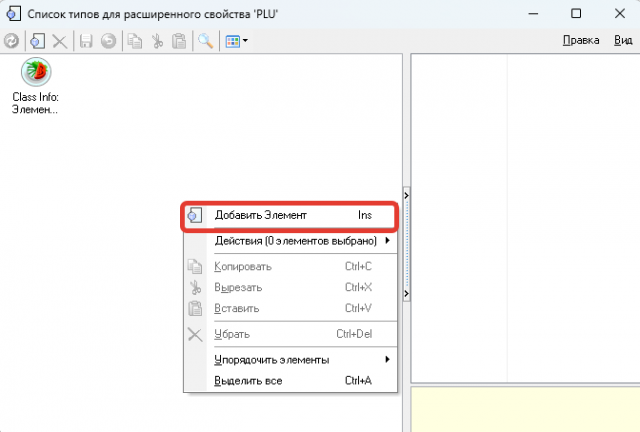Click the lower splitter collapse arrow
Viewport: 640px width, 432px height.
click(406, 293)
